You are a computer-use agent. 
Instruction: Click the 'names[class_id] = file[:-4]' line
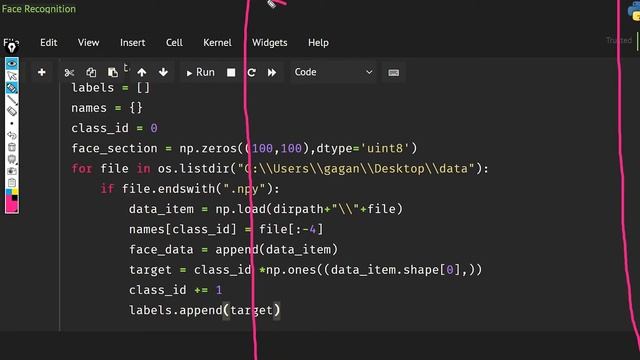(x=226, y=229)
